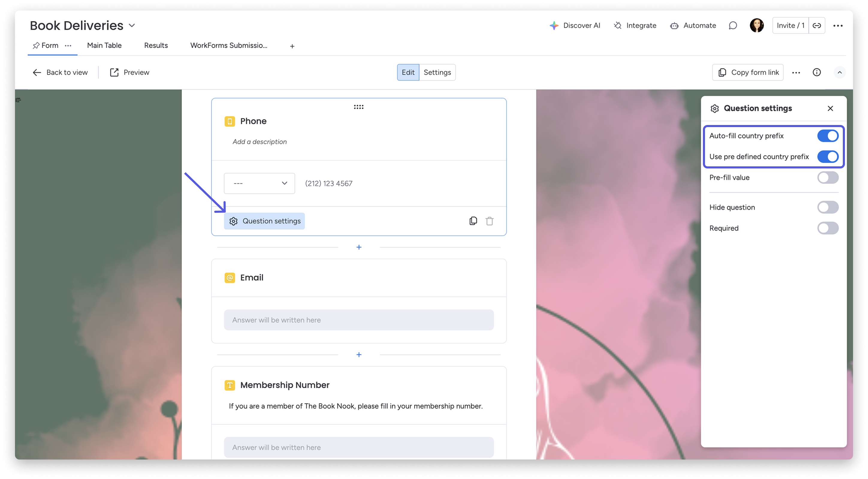Click Copy form link button
The height and width of the screenshot is (479, 868).
point(748,73)
